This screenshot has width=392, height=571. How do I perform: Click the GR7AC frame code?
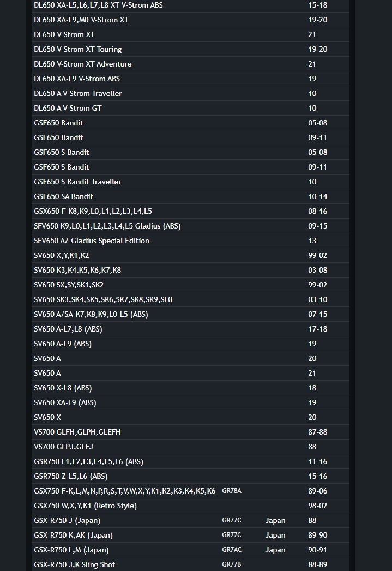point(232,550)
